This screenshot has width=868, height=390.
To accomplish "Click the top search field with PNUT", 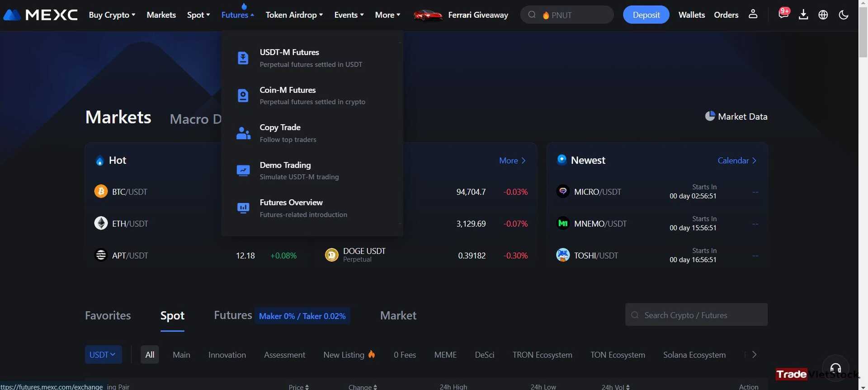I will [x=567, y=15].
